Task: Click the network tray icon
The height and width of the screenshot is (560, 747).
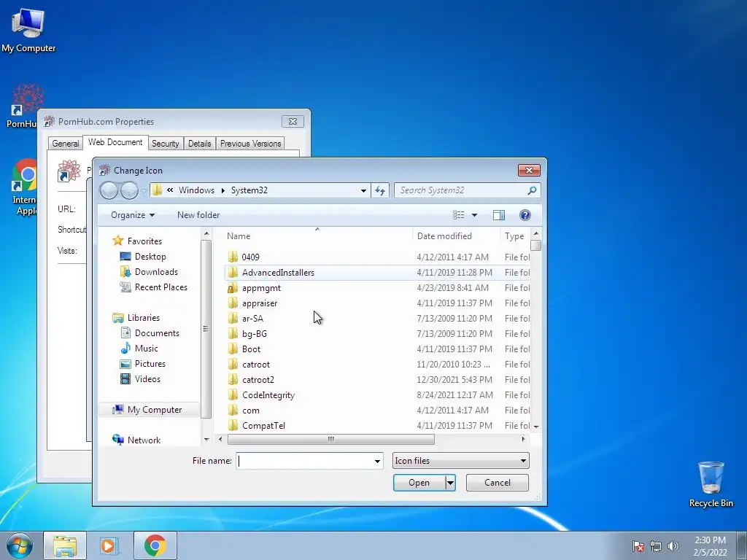Action: [656, 546]
